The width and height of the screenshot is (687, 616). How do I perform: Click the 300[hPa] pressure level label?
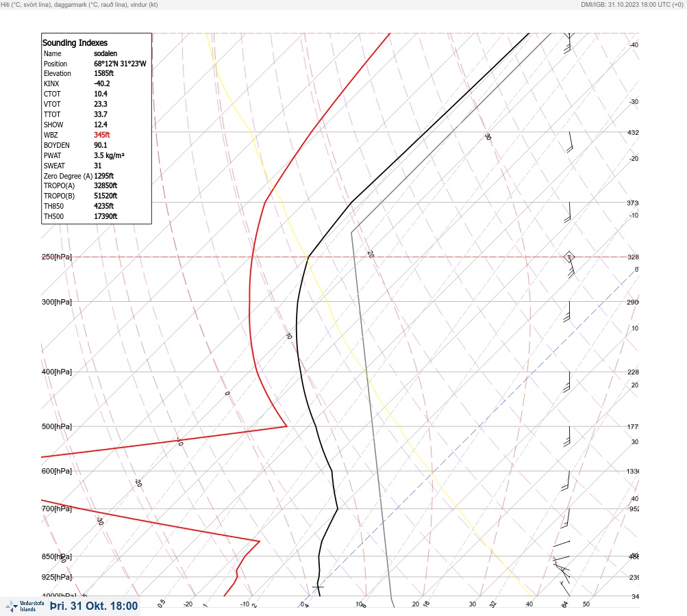[x=57, y=302]
